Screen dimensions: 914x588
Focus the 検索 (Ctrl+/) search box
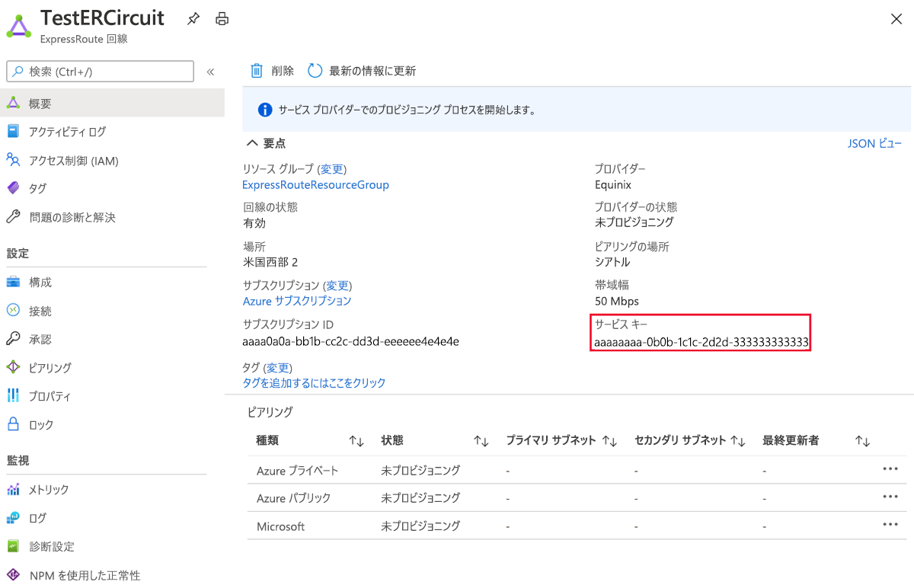(x=101, y=71)
